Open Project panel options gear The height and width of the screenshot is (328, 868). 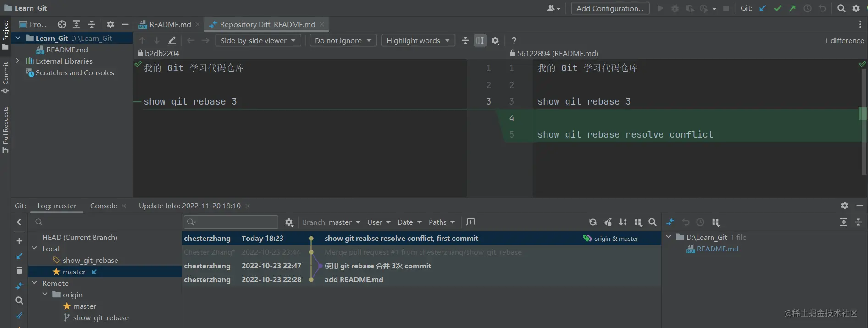click(x=111, y=24)
